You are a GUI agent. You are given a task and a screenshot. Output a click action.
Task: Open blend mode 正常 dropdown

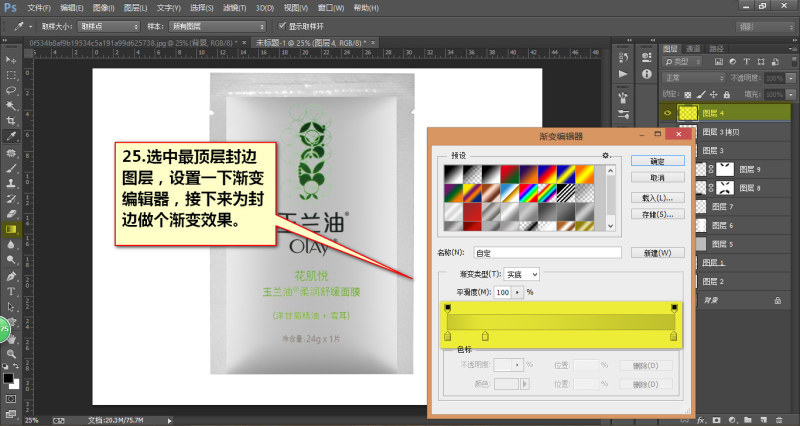pos(694,78)
